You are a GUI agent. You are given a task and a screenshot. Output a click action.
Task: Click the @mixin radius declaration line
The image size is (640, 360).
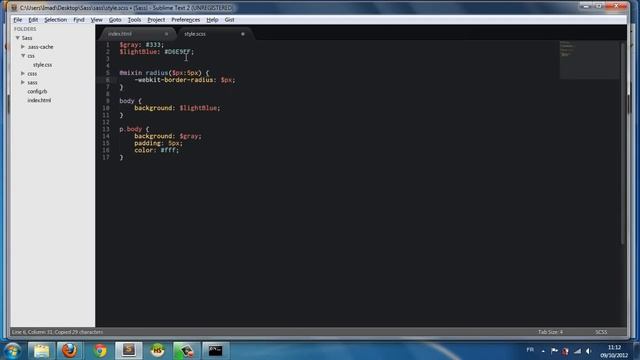[164, 73]
